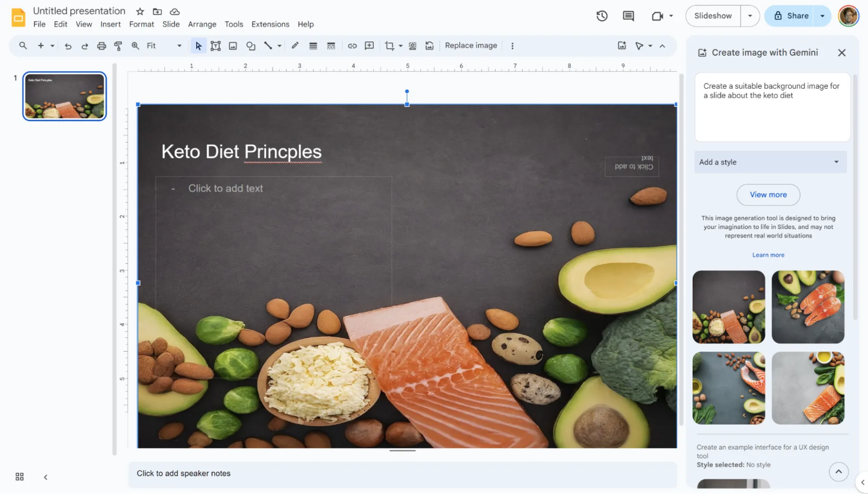The image size is (868, 494).
Task: Open Share options dropdown arrow
Action: tap(822, 16)
